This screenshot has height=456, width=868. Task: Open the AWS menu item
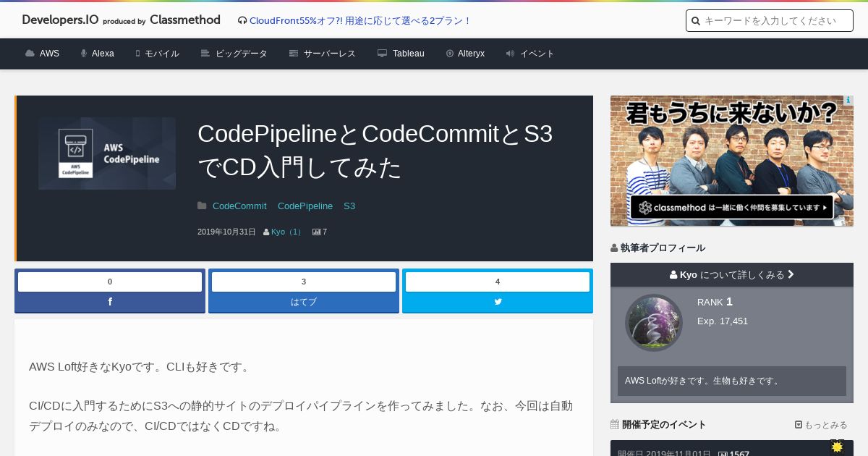[49, 54]
